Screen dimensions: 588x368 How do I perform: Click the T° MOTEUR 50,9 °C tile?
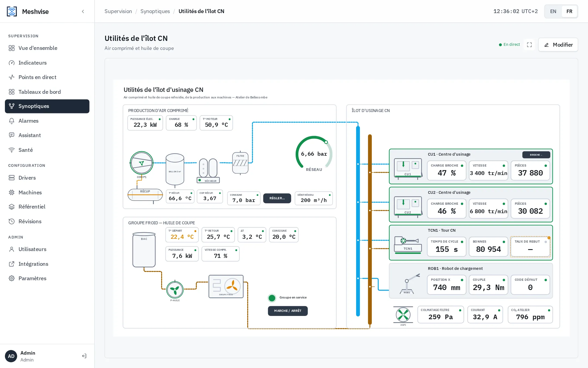tap(216, 123)
